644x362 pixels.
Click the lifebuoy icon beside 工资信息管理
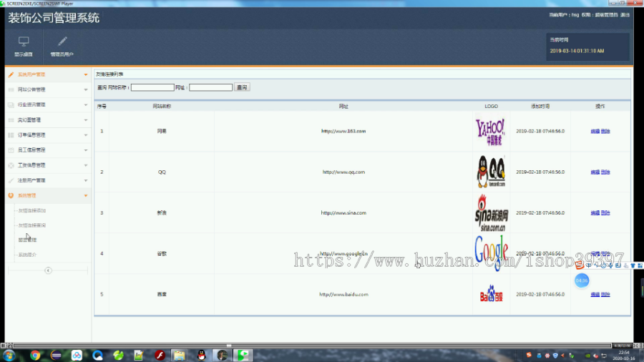(x=11, y=165)
